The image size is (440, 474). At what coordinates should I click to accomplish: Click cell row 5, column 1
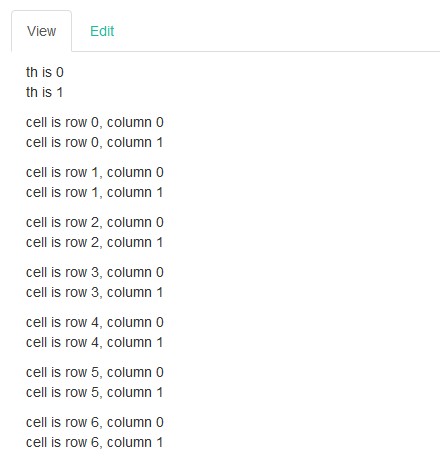point(94,392)
